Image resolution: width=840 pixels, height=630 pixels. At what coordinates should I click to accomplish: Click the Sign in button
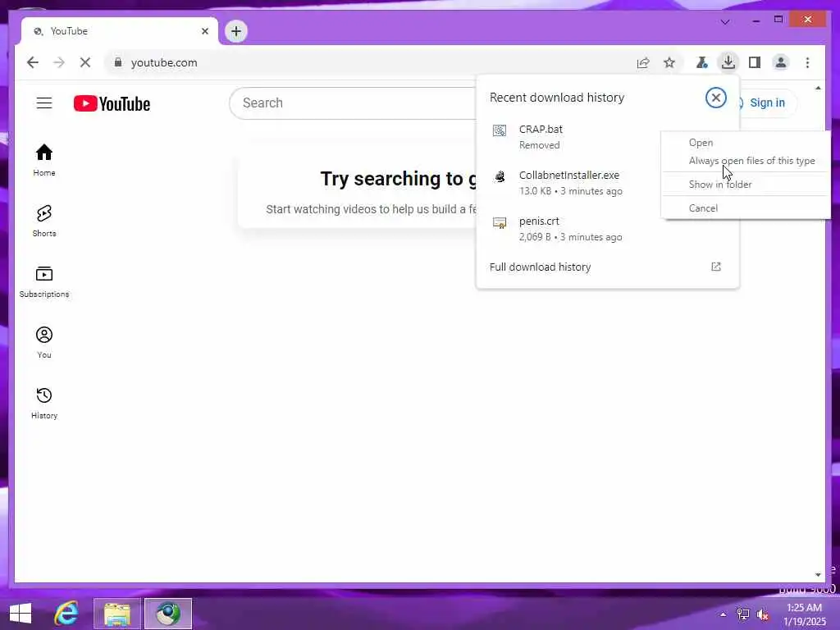(767, 103)
